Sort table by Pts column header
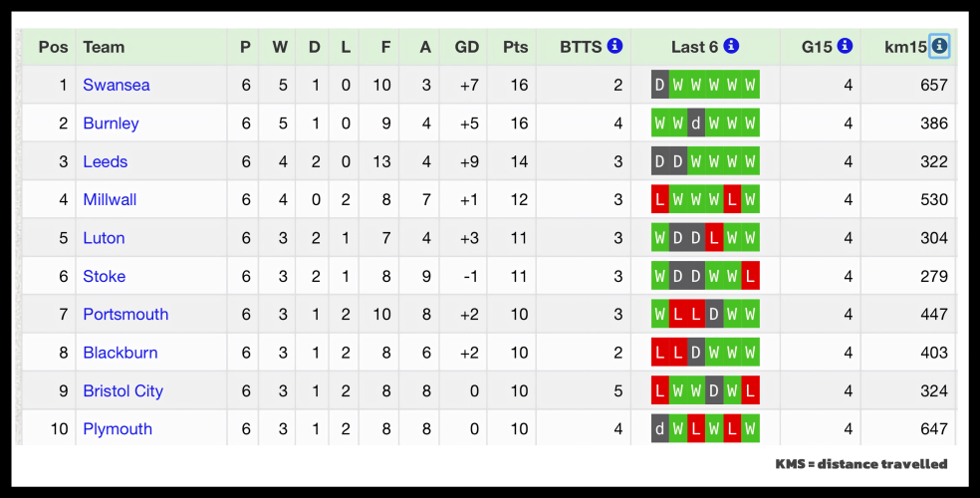 click(x=516, y=47)
